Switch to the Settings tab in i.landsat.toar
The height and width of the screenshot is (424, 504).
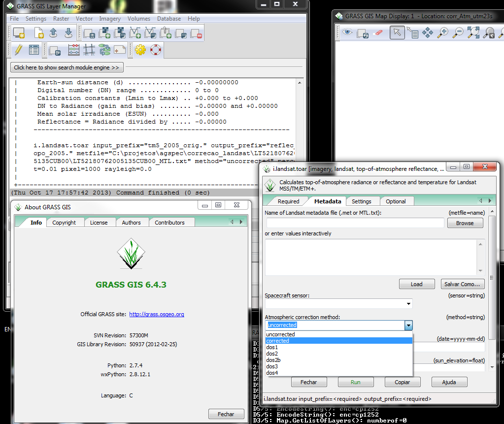tap(361, 201)
